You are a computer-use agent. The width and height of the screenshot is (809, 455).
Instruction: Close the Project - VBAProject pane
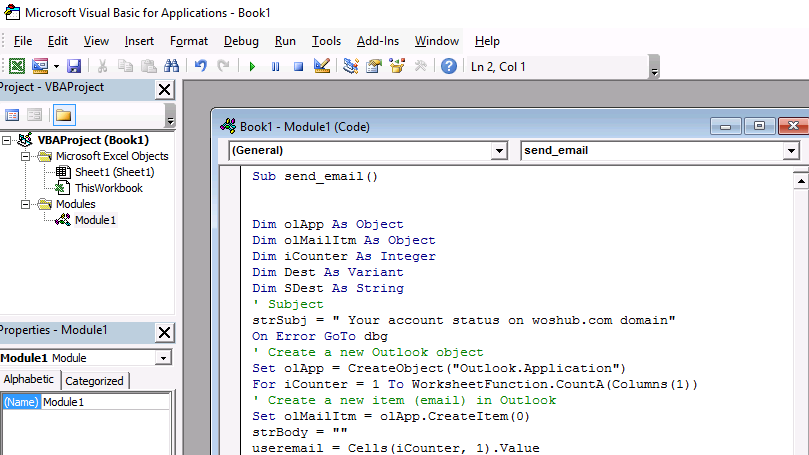165,90
